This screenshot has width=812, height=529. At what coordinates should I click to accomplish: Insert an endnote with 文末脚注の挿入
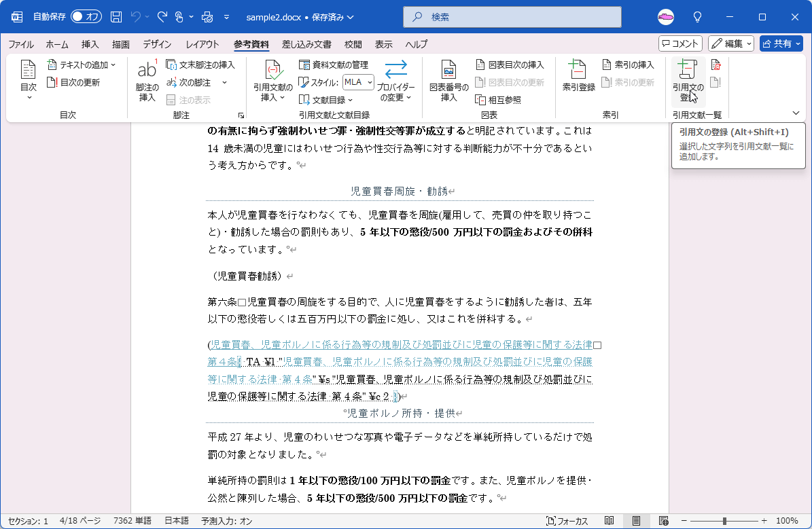click(x=200, y=65)
